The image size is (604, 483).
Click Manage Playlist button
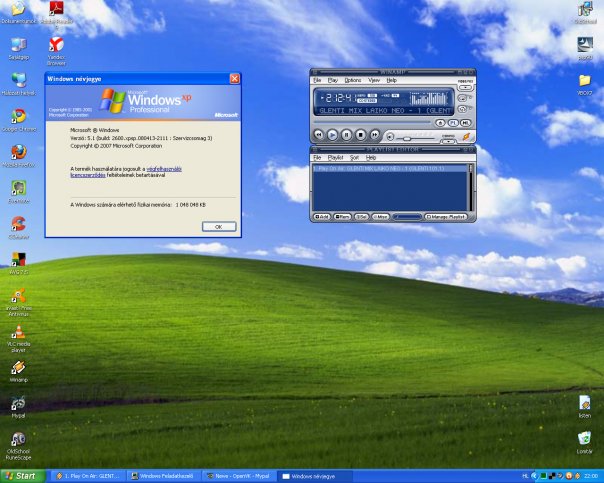click(446, 217)
